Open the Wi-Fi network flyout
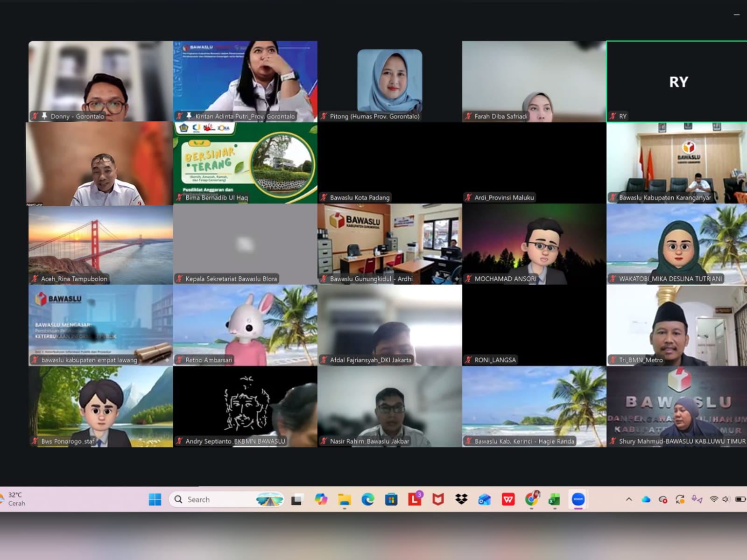 (714, 499)
